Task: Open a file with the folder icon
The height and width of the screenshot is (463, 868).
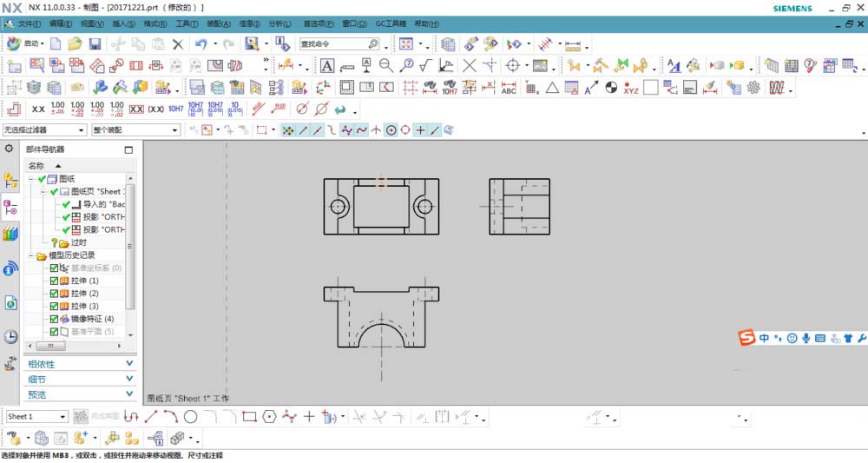Action: [75, 43]
